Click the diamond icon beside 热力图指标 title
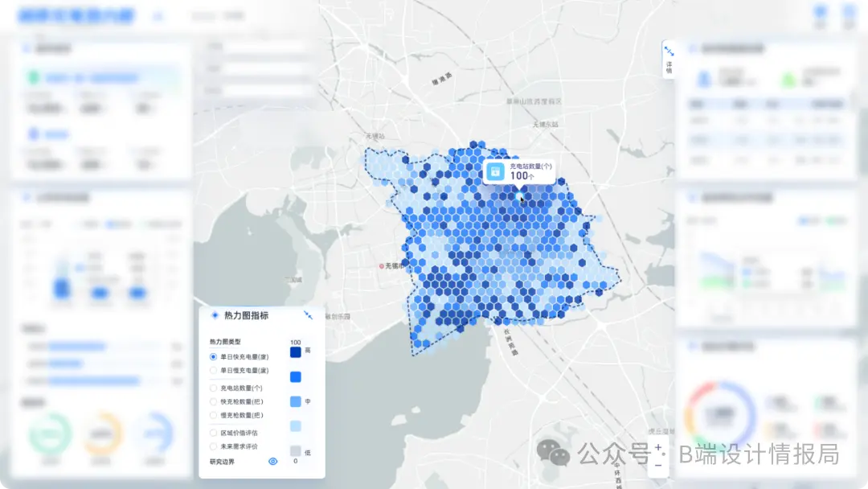The width and height of the screenshot is (868, 489). pyautogui.click(x=215, y=315)
